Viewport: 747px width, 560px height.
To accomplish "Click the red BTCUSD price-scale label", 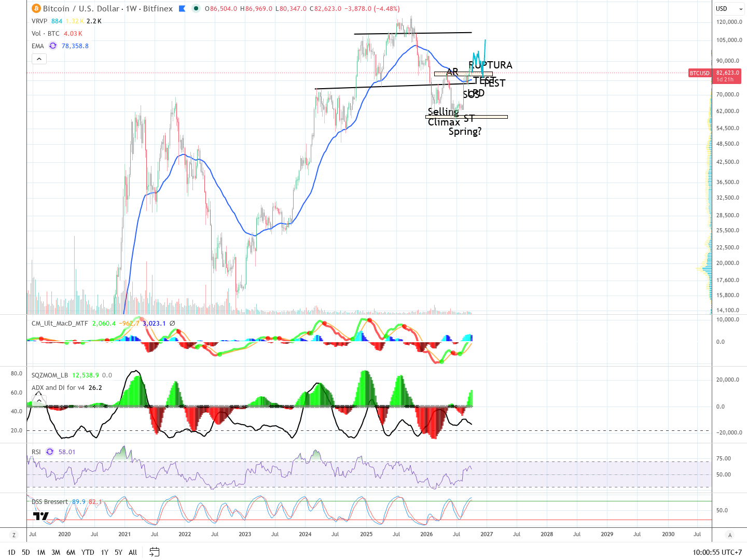I will [699, 73].
